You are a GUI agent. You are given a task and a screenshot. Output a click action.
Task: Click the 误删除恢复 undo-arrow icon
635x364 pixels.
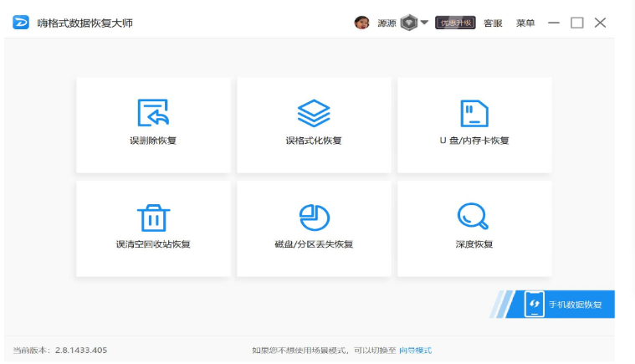153,113
